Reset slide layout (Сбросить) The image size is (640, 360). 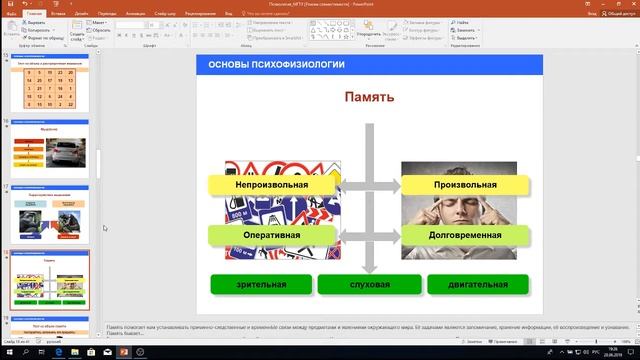coord(98,30)
